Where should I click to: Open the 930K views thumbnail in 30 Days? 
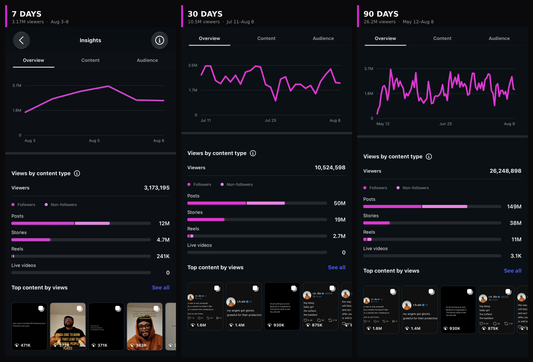(x=282, y=306)
